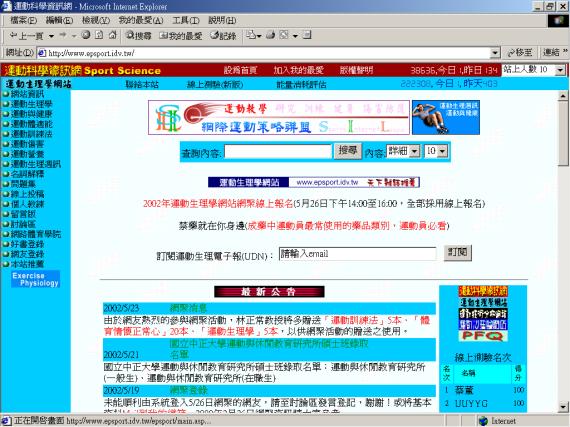Click the 網聚登錄 announcement heading
This screenshot has height=427, width=570.
[188, 391]
